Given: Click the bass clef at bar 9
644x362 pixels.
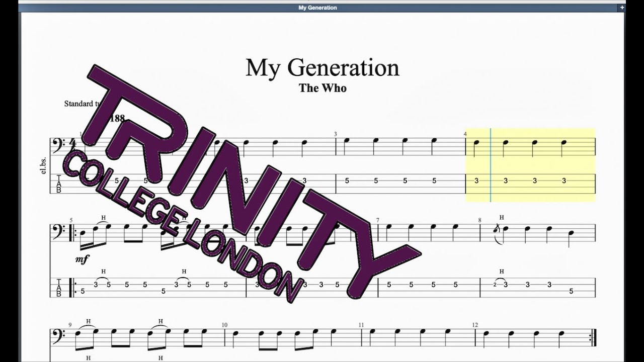Looking at the screenshot, I should (58, 335).
